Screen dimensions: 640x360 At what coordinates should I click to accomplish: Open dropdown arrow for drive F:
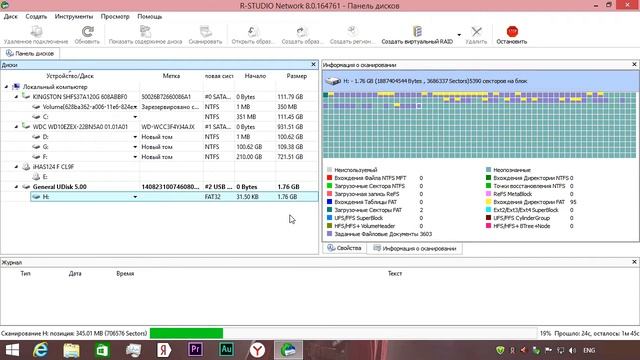tap(135, 157)
